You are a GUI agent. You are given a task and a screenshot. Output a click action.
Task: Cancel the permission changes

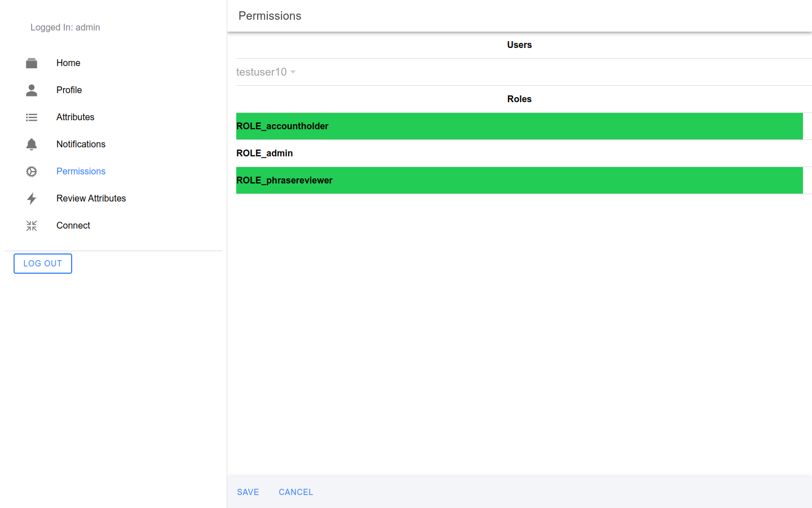(x=295, y=492)
